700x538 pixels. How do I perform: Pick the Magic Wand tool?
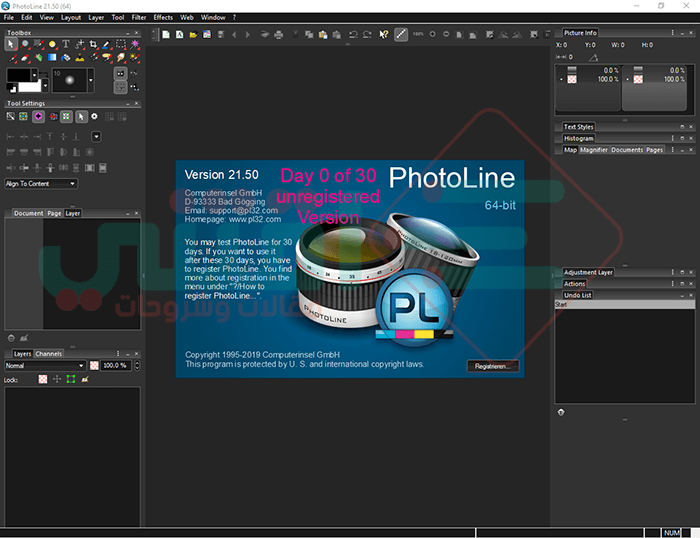[134, 44]
